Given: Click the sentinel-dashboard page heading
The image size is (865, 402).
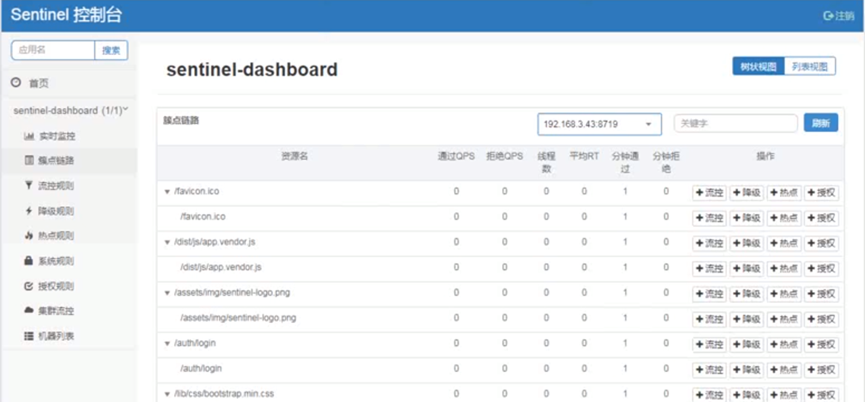Looking at the screenshot, I should pyautogui.click(x=252, y=70).
